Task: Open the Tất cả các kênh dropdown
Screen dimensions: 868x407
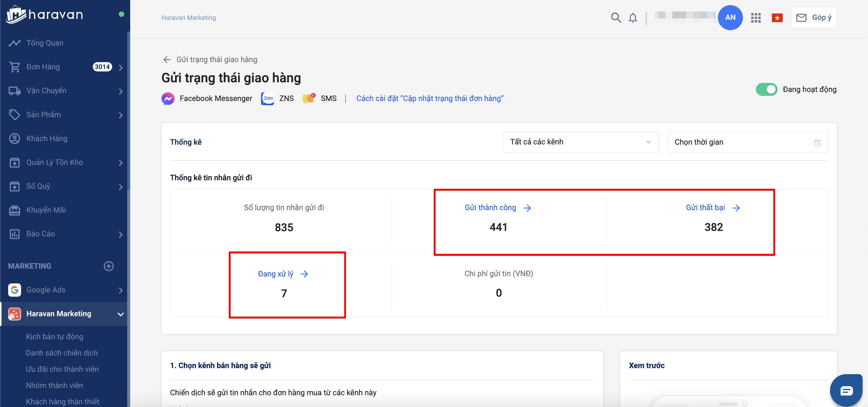Action: click(580, 142)
